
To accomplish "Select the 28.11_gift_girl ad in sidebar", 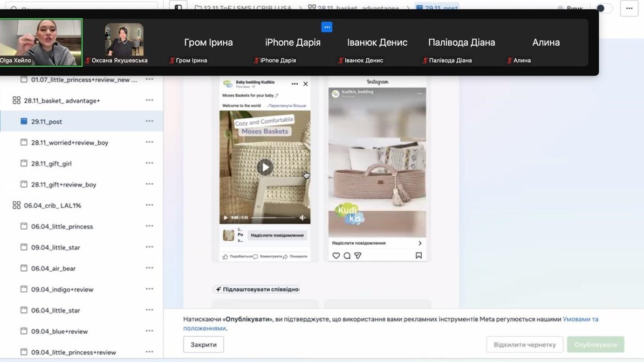I will (x=51, y=163).
